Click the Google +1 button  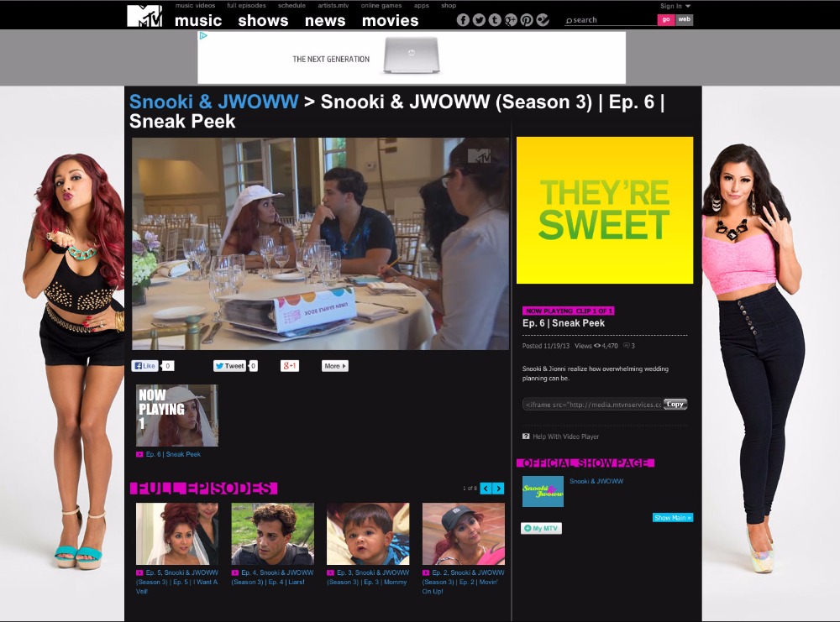click(289, 366)
